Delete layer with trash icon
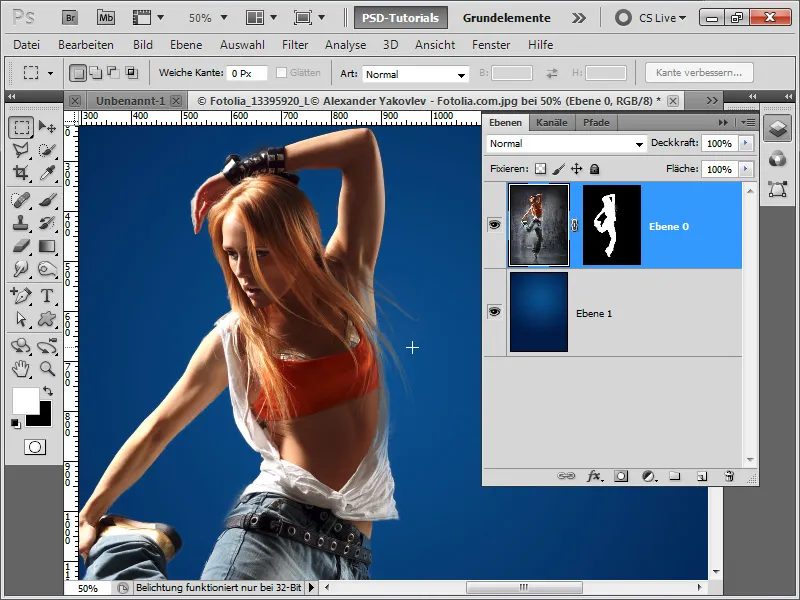This screenshot has width=800, height=600. coord(729,476)
